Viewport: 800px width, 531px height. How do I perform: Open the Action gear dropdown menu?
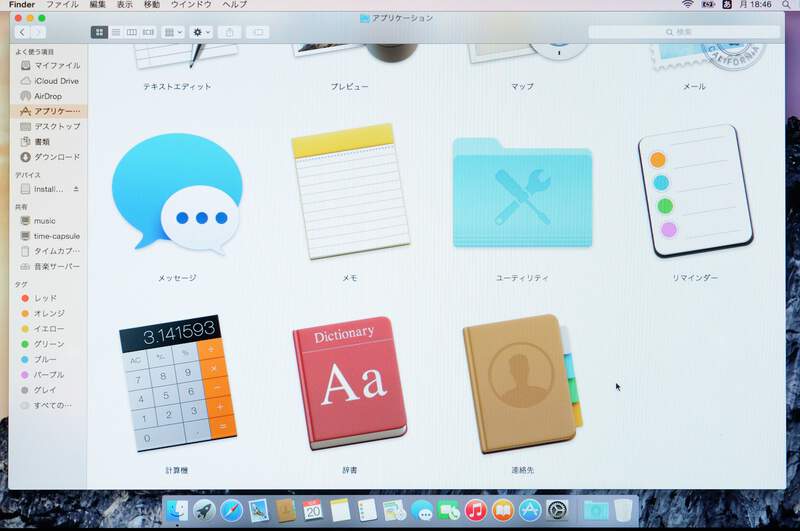pos(201,32)
